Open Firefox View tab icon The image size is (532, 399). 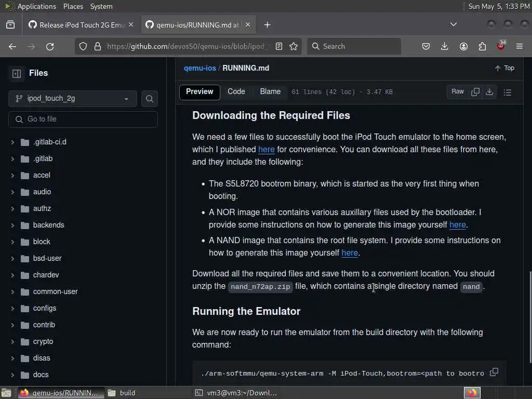click(x=10, y=25)
